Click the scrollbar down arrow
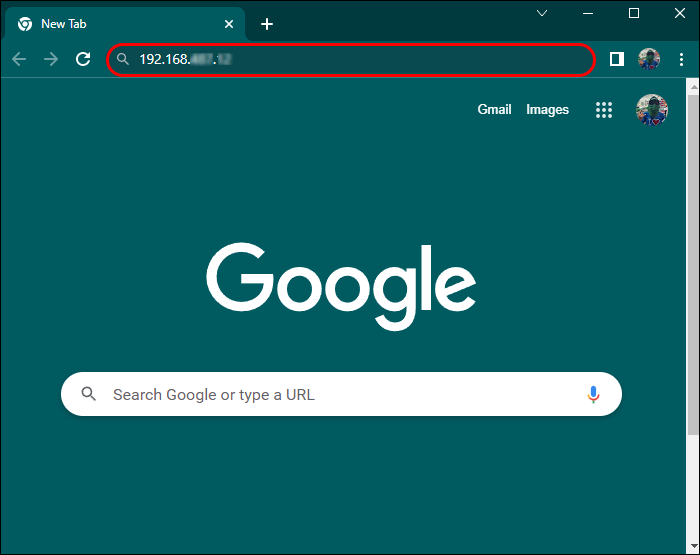This screenshot has height=555, width=700. pos(694,546)
